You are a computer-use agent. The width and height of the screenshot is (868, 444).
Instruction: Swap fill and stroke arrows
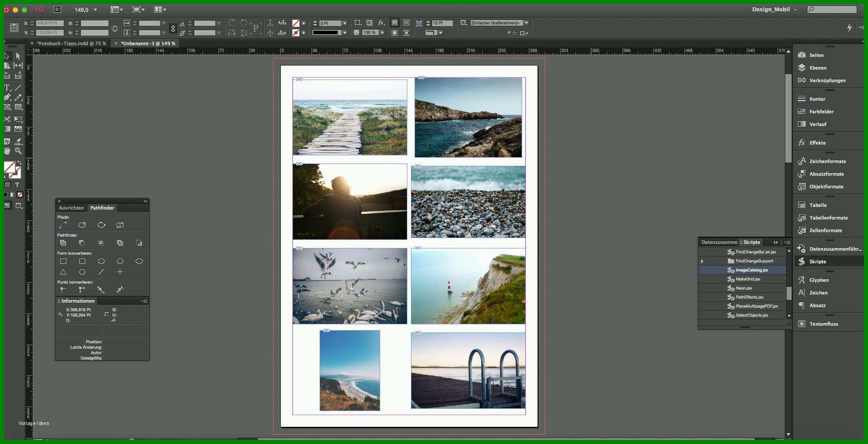click(19, 163)
